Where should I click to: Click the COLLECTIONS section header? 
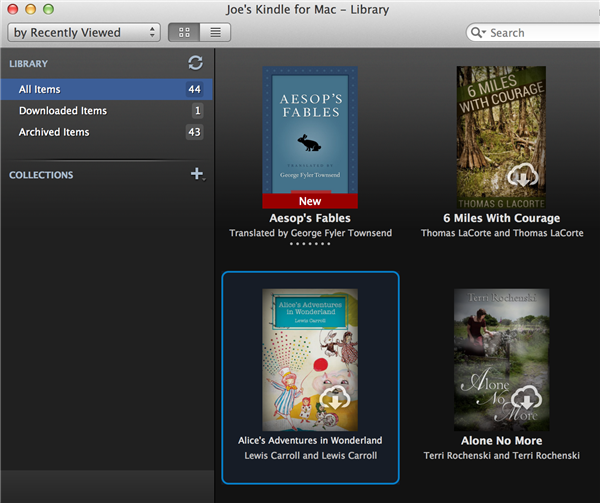(x=41, y=175)
